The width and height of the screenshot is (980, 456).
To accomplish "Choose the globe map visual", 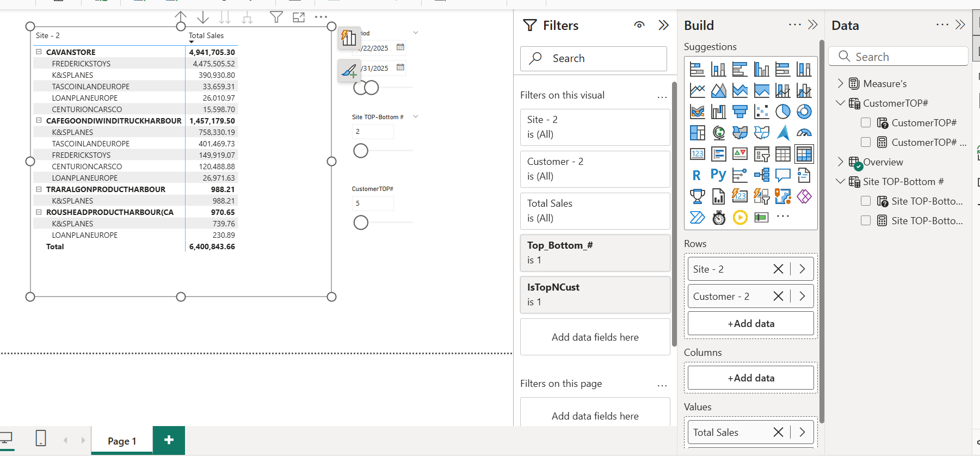I will [719, 133].
